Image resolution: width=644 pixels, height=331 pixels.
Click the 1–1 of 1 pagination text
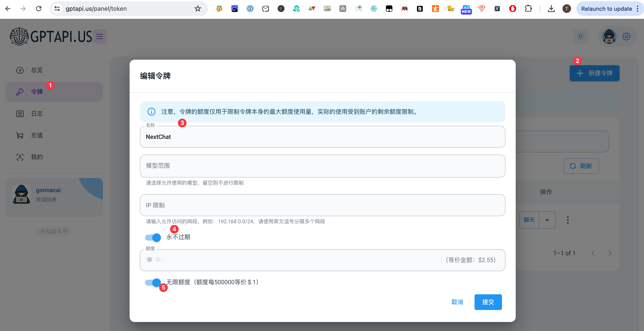point(564,253)
